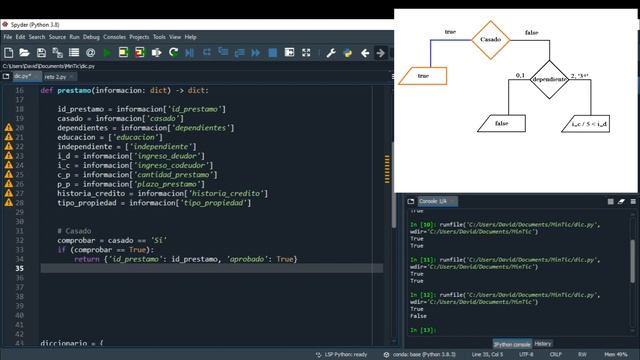This screenshot has height=360, width=640.
Task: Click line number 32 in editor gutter
Action: click(x=20, y=240)
